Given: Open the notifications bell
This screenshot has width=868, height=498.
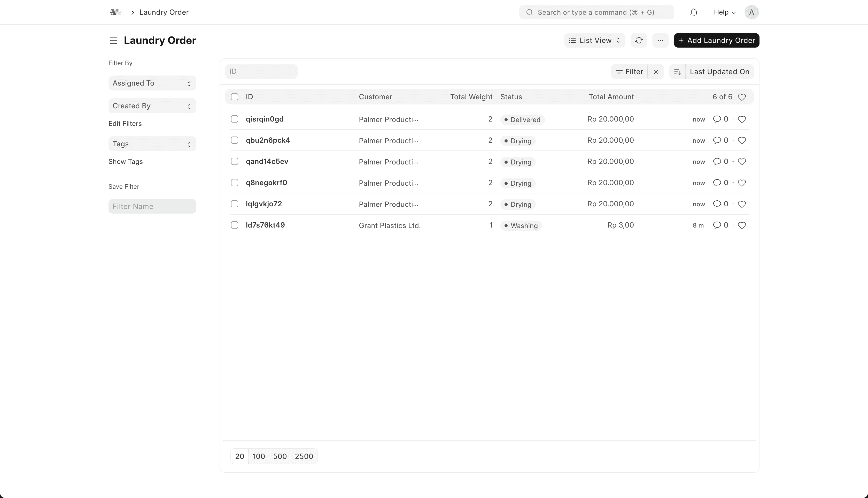Looking at the screenshot, I should tap(693, 12).
